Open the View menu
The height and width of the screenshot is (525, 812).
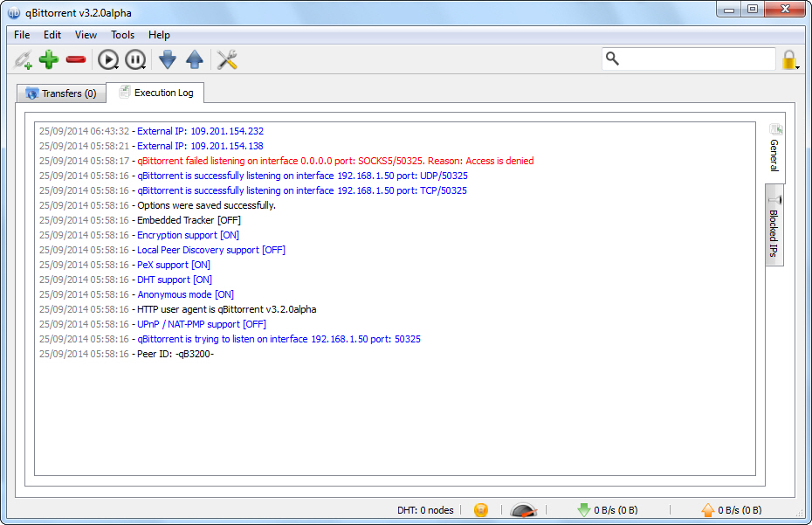click(x=86, y=35)
